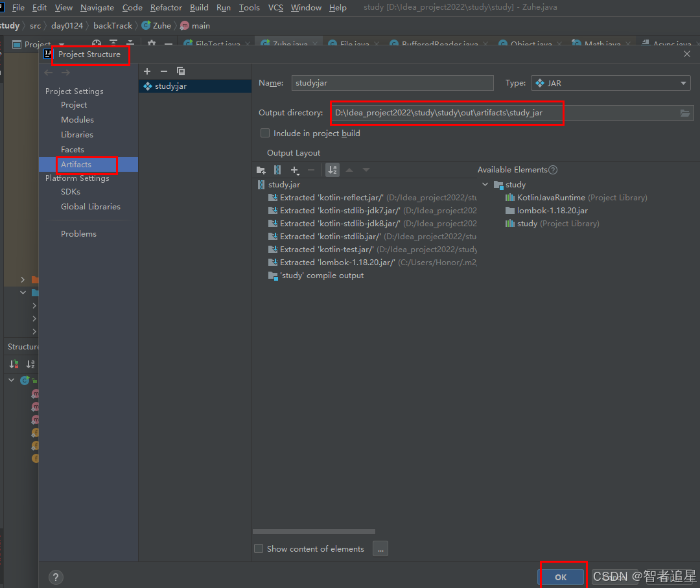Click the Name field containing study:jar
The width and height of the screenshot is (700, 588).
(x=392, y=83)
